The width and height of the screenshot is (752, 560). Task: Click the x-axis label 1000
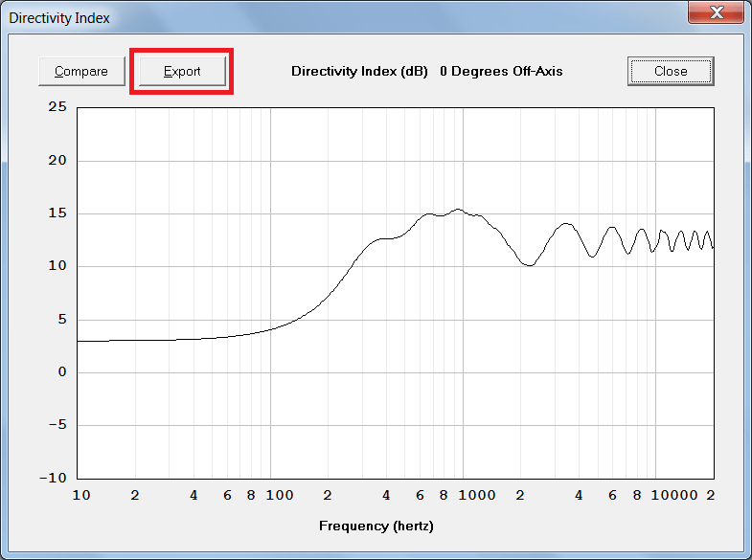pyautogui.click(x=477, y=495)
